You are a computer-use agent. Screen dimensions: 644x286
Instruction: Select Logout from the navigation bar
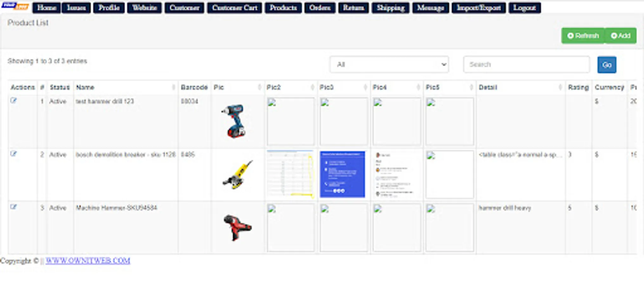[x=524, y=8]
